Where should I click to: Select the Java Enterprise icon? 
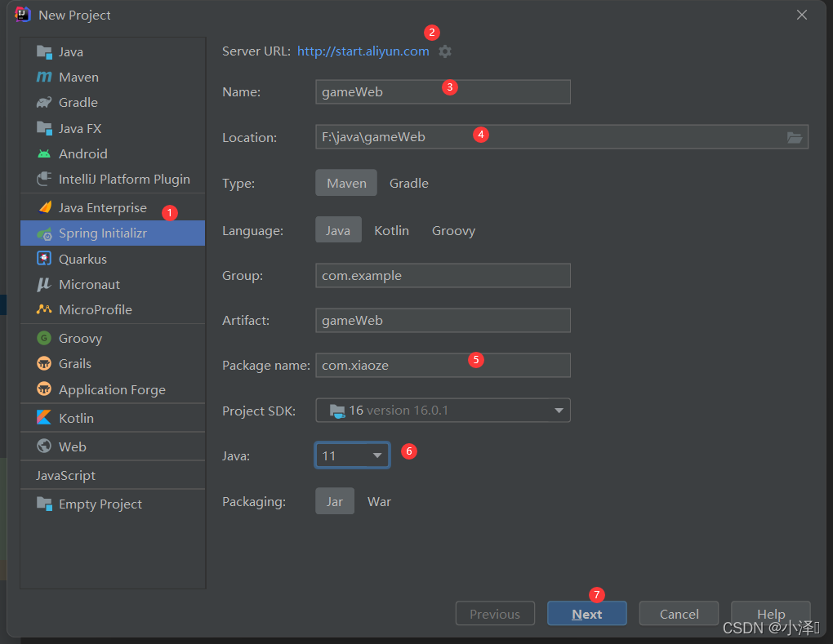(45, 207)
